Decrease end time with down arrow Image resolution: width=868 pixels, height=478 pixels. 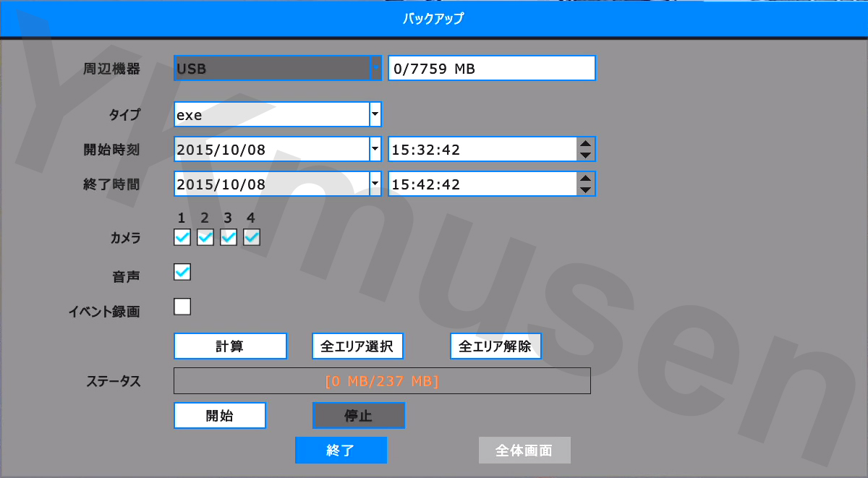pyautogui.click(x=586, y=189)
